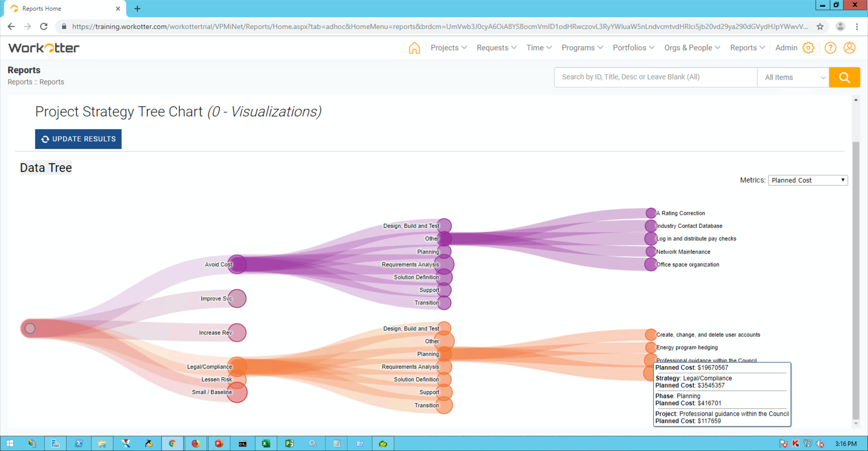This screenshot has width=868, height=451.
Task: Click the home icon in navigation
Action: (414, 48)
